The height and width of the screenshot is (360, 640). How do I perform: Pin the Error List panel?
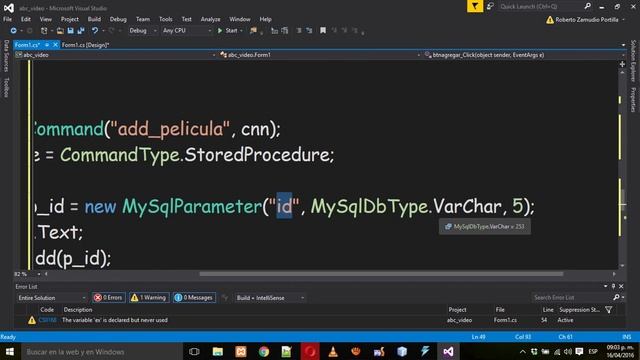613,287
